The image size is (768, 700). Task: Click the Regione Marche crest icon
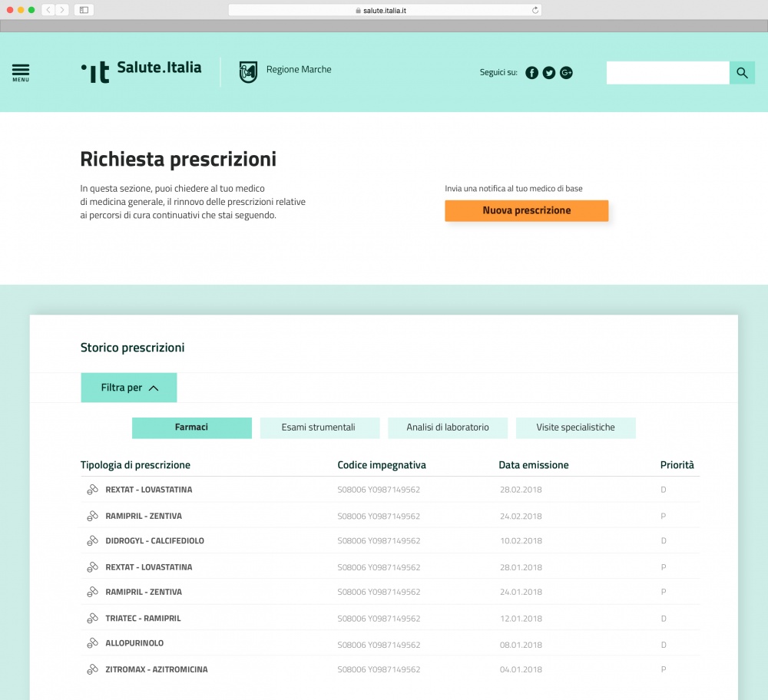pyautogui.click(x=248, y=72)
